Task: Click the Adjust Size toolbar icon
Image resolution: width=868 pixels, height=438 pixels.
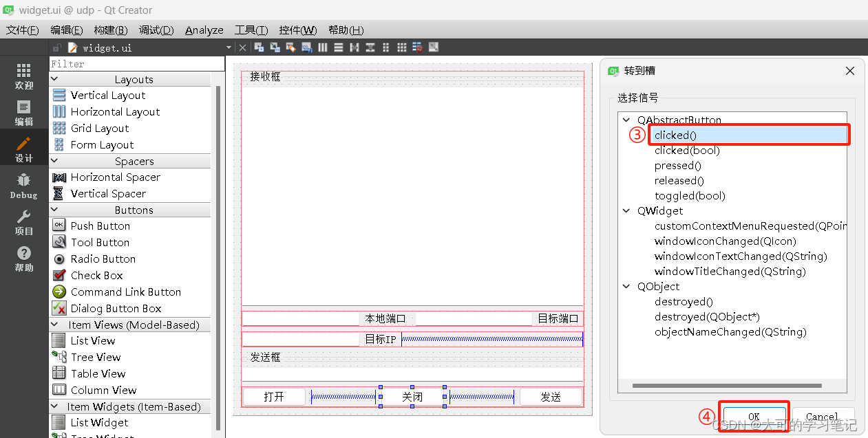Action: point(433,47)
